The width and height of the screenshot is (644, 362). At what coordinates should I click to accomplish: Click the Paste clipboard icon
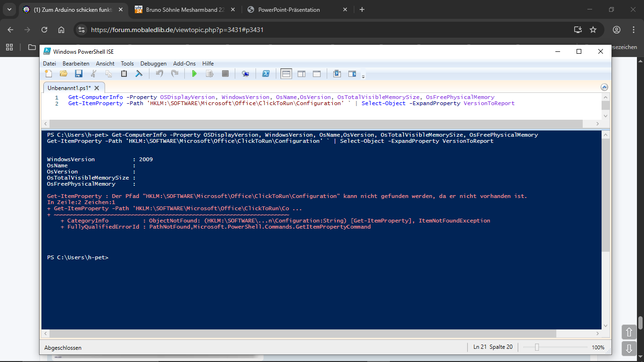tap(124, 74)
